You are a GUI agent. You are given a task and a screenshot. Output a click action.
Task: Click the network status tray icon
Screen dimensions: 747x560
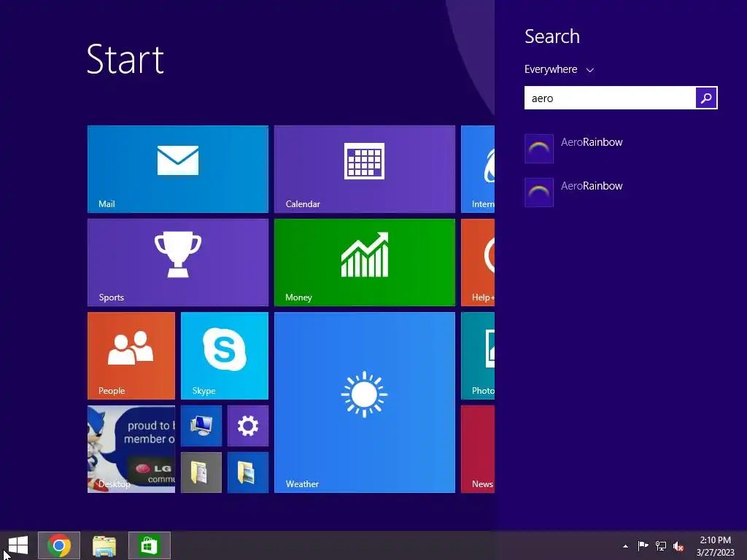660,545
